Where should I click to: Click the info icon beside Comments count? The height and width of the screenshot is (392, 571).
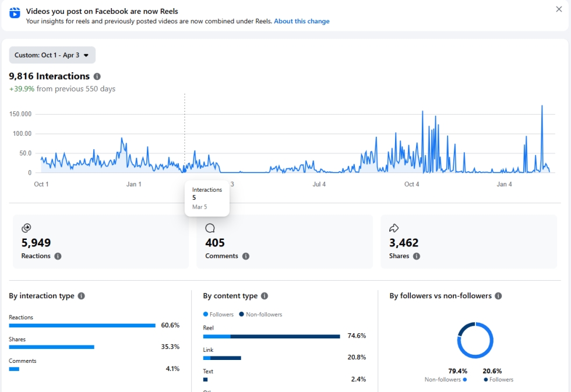245,256
